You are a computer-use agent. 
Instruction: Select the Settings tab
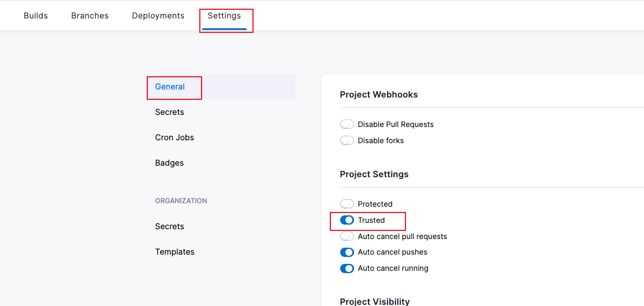pyautogui.click(x=224, y=16)
